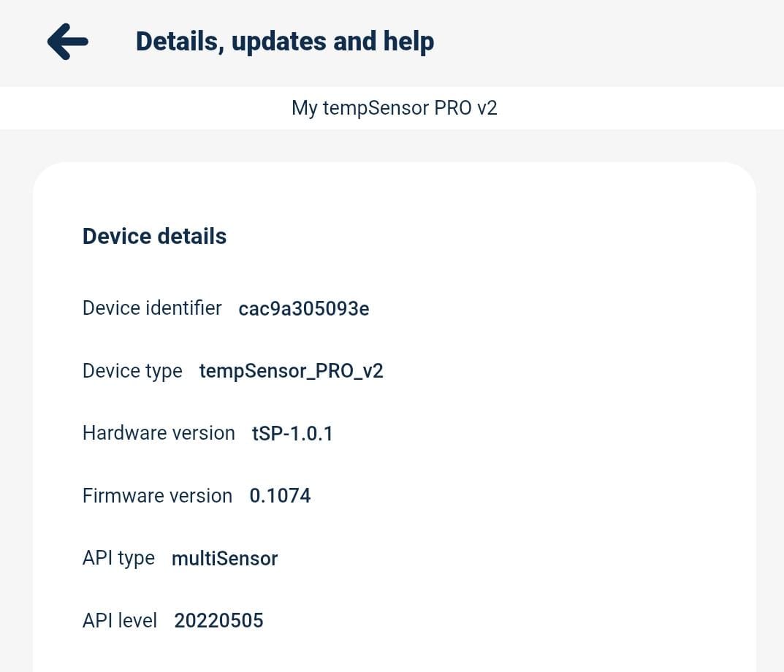The height and width of the screenshot is (672, 784).
Task: Select firmware version value 0.1074
Action: click(x=280, y=496)
